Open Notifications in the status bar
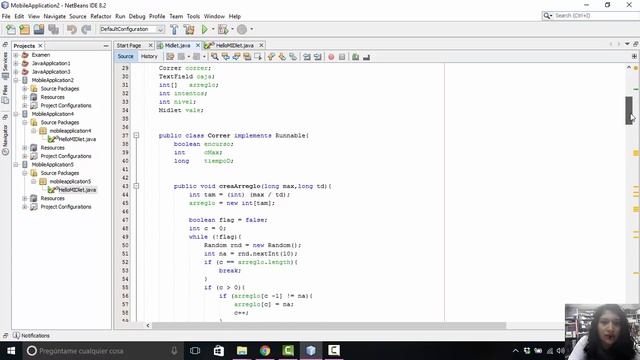Image resolution: width=640 pixels, height=360 pixels. click(31, 336)
